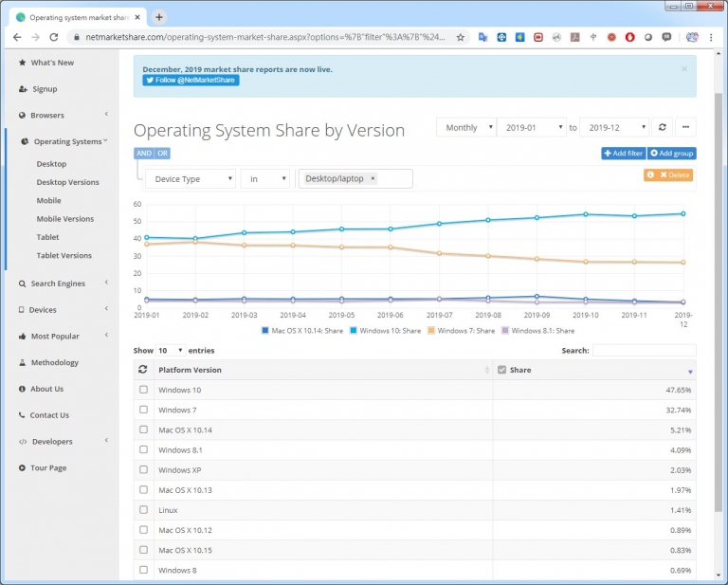
Task: Click the browser forward arrow
Action: [35, 37]
